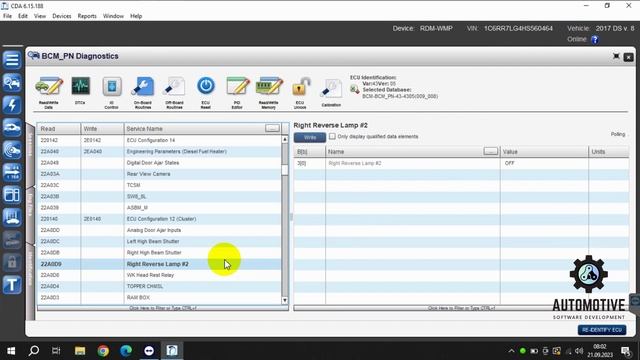Select the TOPPER CHMSL row
Viewport: 640px width, 360px height.
pyautogui.click(x=159, y=286)
